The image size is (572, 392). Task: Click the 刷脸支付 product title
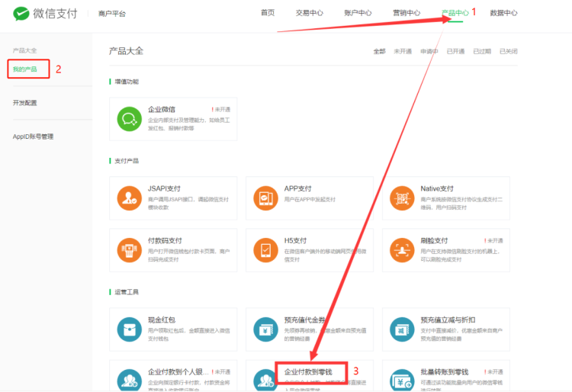[x=434, y=241]
